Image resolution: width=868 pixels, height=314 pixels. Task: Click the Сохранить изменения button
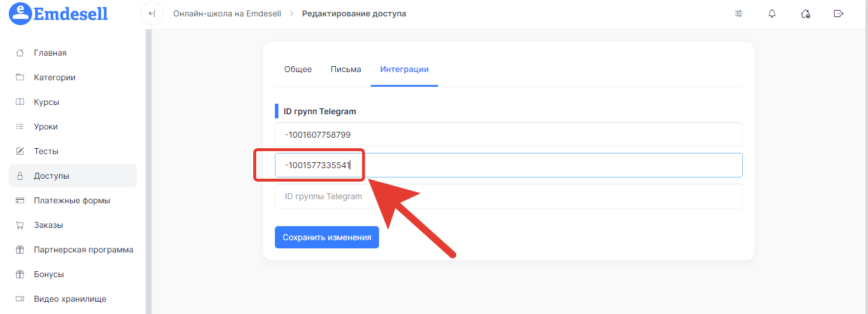[327, 237]
